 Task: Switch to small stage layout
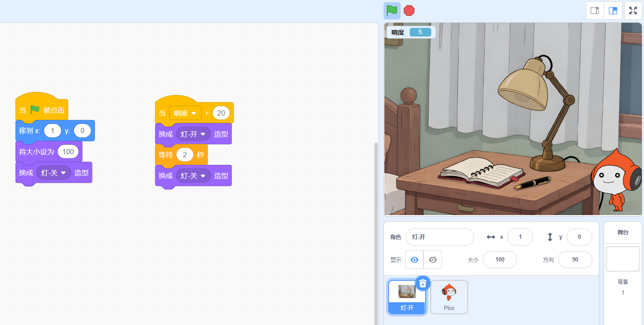point(595,11)
